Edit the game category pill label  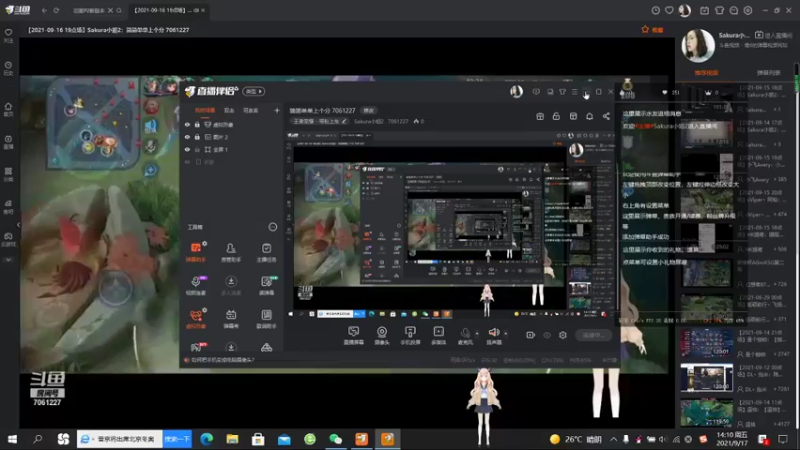coord(320,121)
